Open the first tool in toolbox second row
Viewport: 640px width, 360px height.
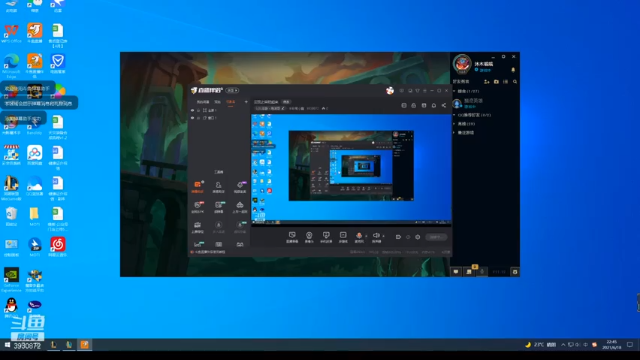[198, 207]
